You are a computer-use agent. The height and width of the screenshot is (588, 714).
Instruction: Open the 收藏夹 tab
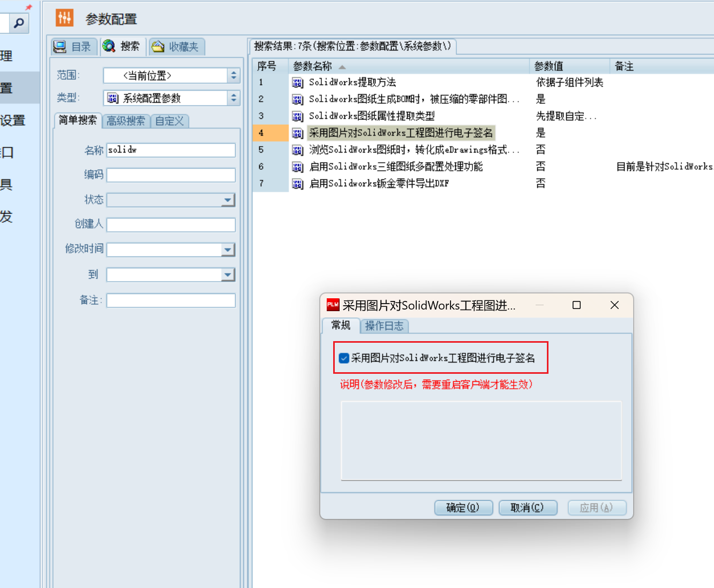coord(176,47)
